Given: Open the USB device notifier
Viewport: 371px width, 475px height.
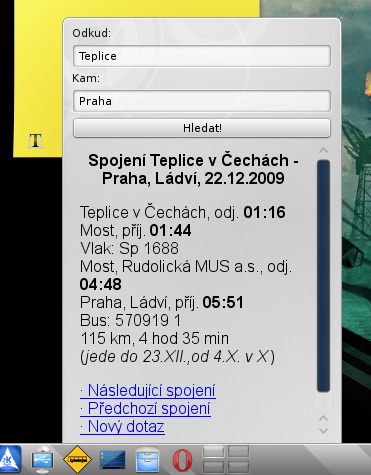Looking at the screenshot, I should point(42,459).
